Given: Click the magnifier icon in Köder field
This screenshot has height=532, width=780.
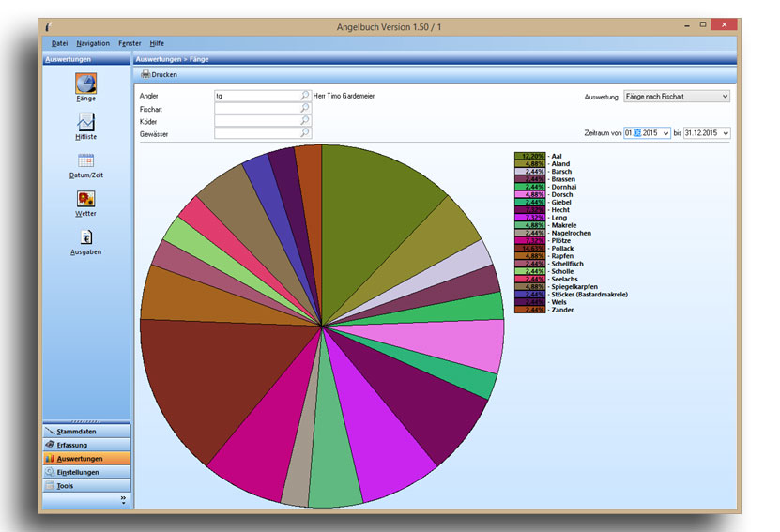Looking at the screenshot, I should click(x=304, y=121).
